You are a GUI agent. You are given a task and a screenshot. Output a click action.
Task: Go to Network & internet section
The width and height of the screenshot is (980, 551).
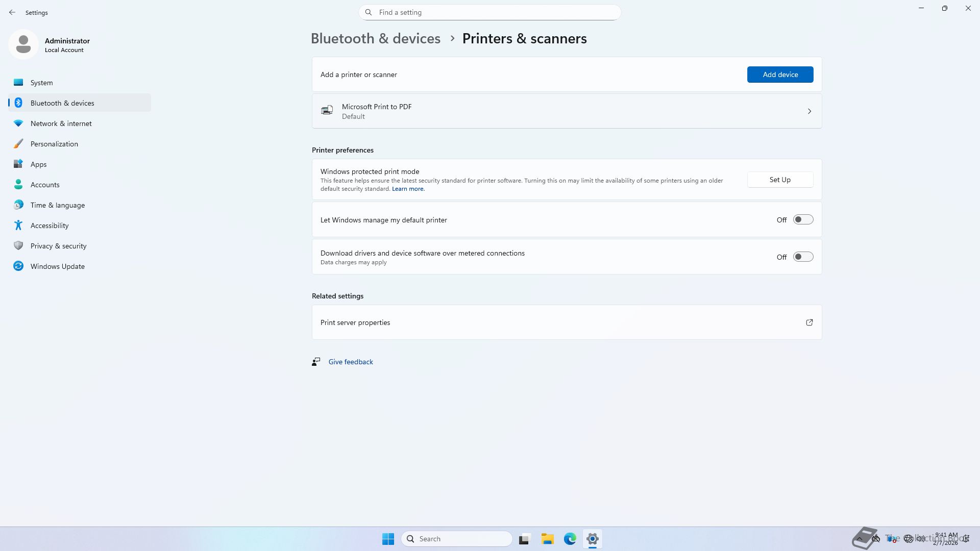pyautogui.click(x=61, y=123)
